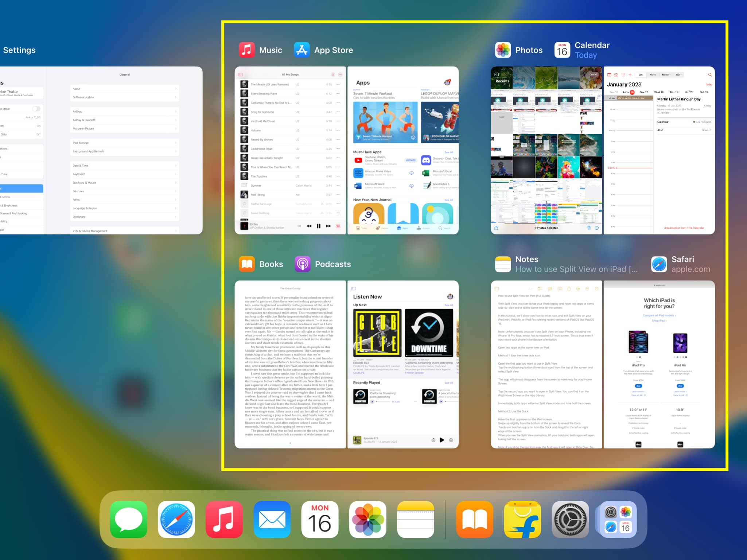Viewport: 747px width, 560px height.
Task: Toggle the sidebar in Podcasts window
Action: click(353, 288)
